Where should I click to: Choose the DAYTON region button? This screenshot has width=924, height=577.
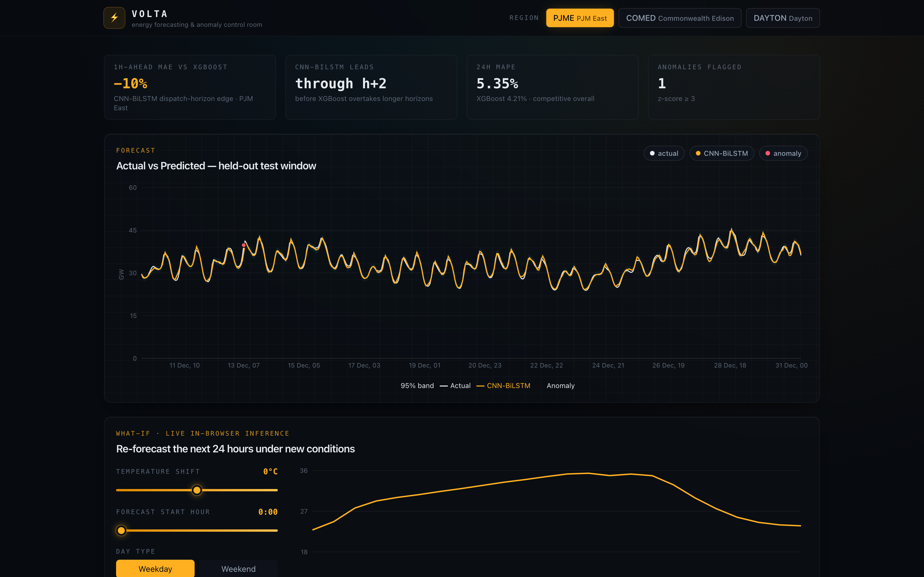click(783, 18)
